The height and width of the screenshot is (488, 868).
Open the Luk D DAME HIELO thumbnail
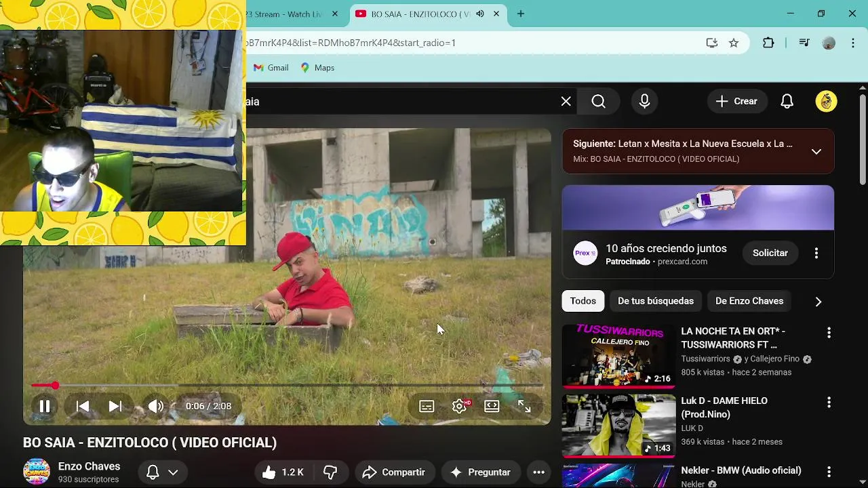[619, 426]
